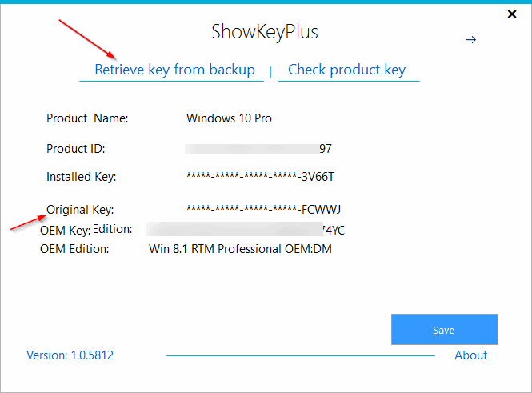Close the ShowKeyPlus window
Viewport: 532px width, 393px height.
512,14
